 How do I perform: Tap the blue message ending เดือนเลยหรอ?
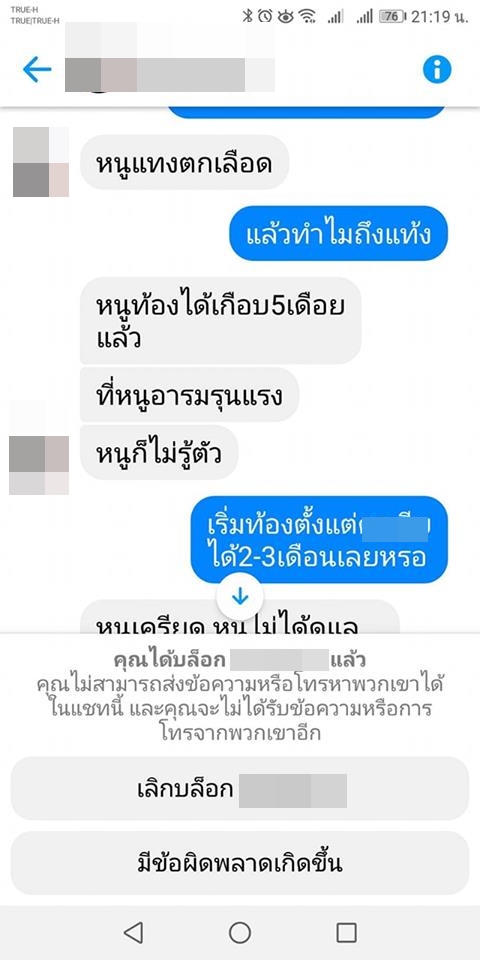(x=320, y=539)
